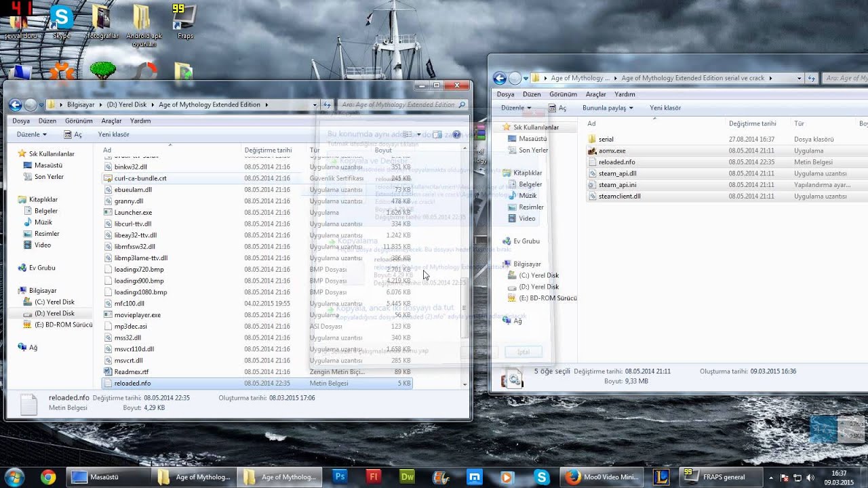
Task: Open Skype icon on the taskbar
Action: pyautogui.click(x=541, y=477)
